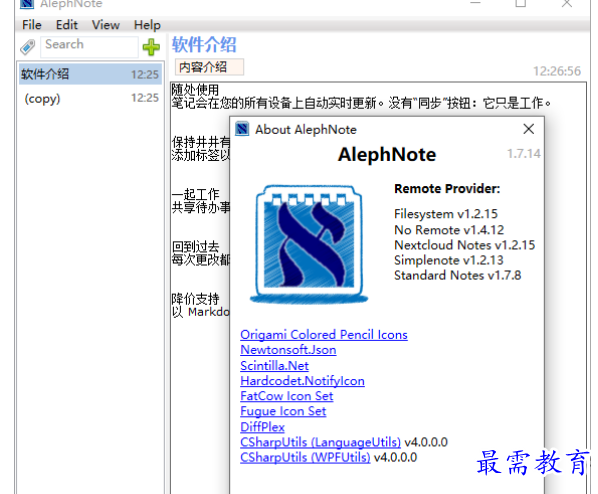This screenshot has width=598, height=494.
Task: Open the Help menu
Action: [147, 25]
